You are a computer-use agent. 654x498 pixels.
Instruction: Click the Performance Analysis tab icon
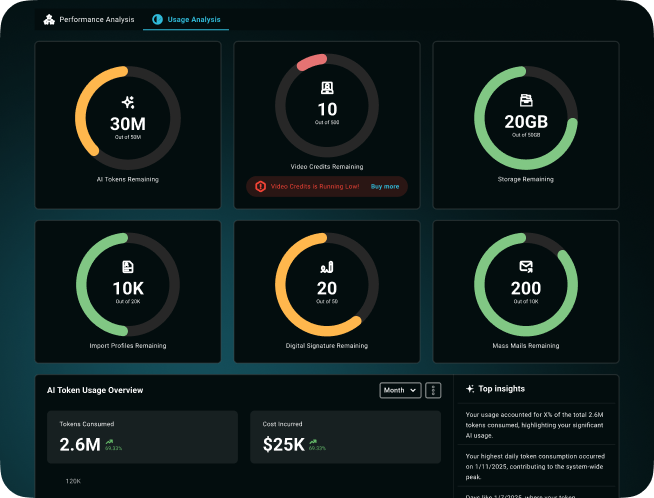pyautogui.click(x=49, y=20)
